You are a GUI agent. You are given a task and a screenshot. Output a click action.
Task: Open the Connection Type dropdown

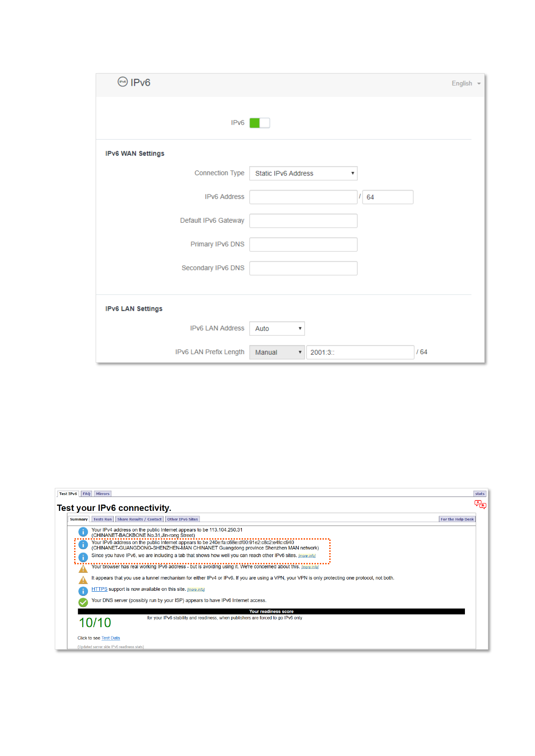coord(303,173)
